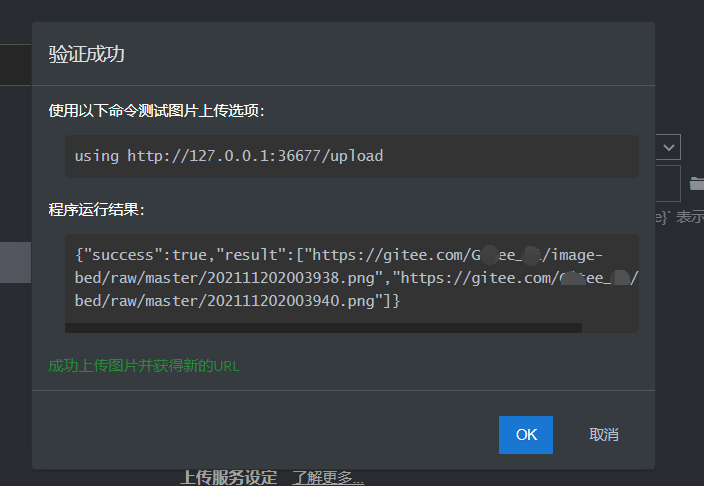Click the 使用以下命令测试图片上传选项 label

point(157,110)
